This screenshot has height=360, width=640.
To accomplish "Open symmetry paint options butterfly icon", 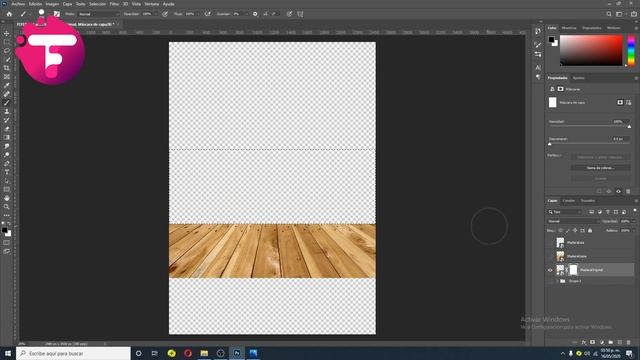I will click(x=300, y=14).
